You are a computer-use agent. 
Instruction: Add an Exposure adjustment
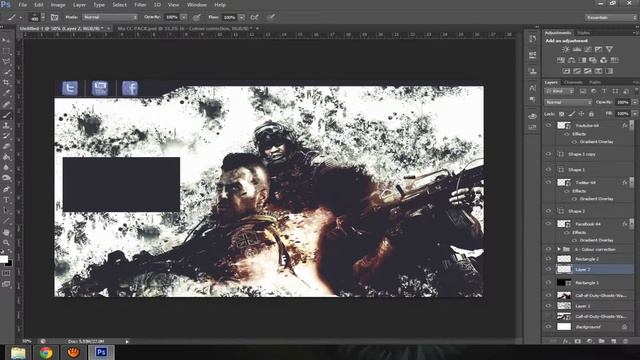(598, 49)
